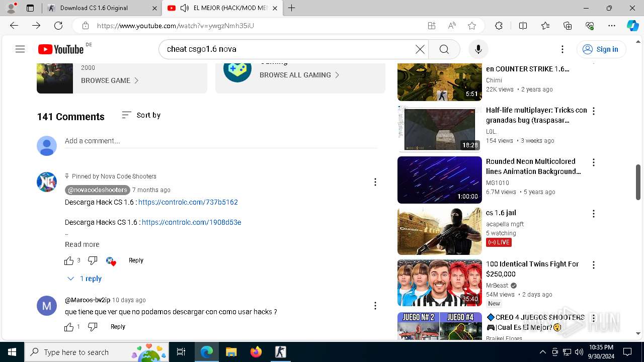Image resolution: width=644 pixels, height=362 pixels.
Task: Toggle split screen icon in Edge toolbar
Action: point(523,26)
